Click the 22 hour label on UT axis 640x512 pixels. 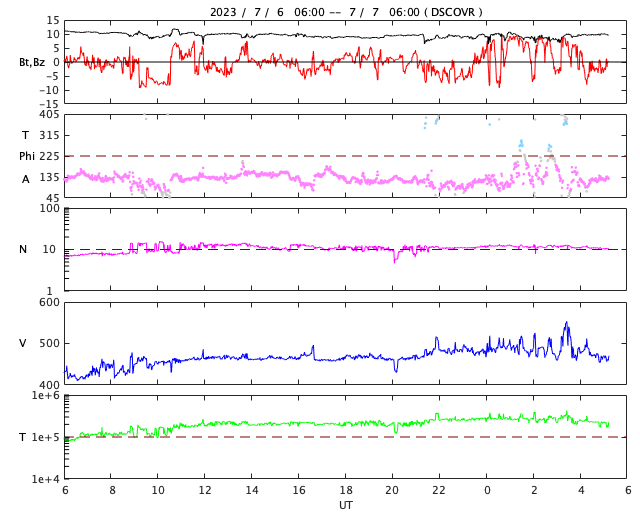coord(439,490)
